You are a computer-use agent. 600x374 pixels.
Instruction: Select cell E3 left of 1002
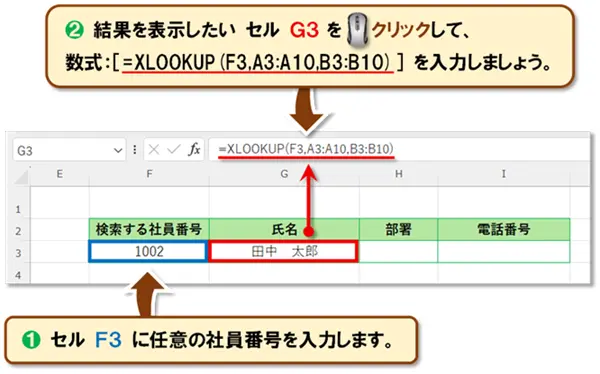pyautogui.click(x=60, y=252)
